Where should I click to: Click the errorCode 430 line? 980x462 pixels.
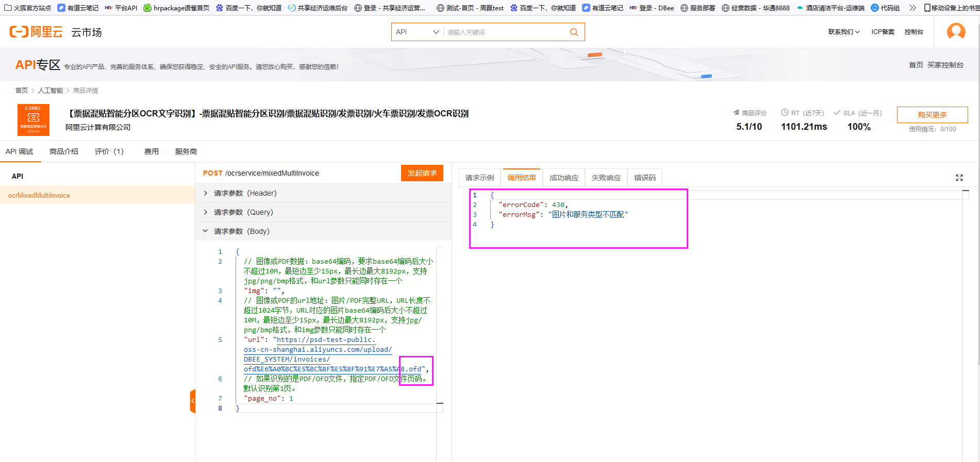533,205
